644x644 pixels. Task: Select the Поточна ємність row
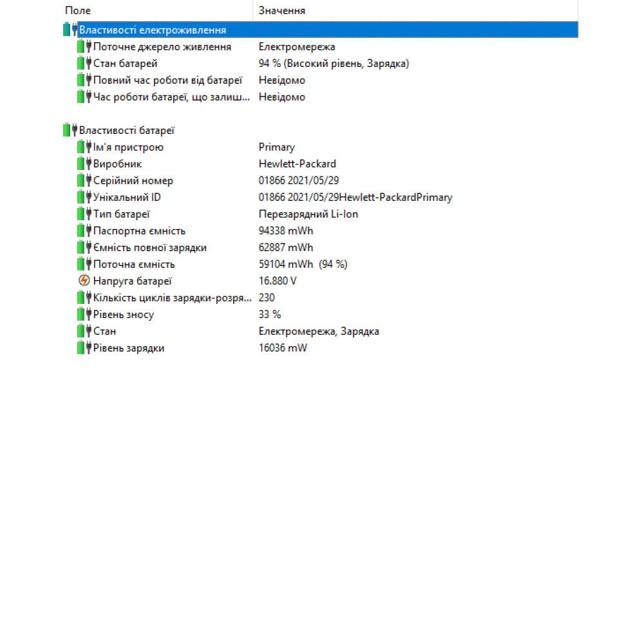pyautogui.click(x=134, y=265)
